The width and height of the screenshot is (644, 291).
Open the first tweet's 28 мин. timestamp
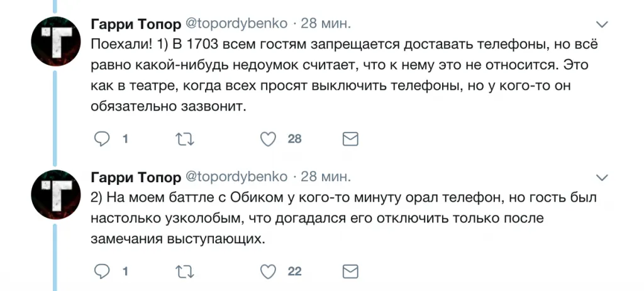[x=326, y=24]
